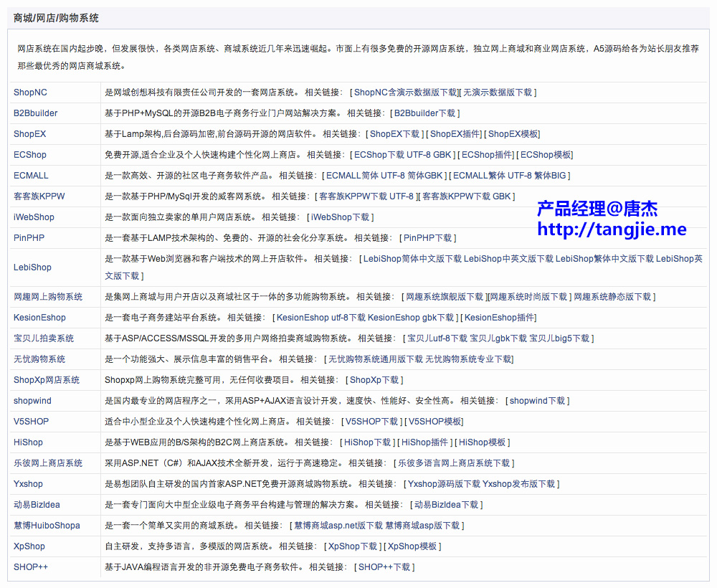
Task: Click the B2Bbuilder下载 link
Action: (424, 113)
